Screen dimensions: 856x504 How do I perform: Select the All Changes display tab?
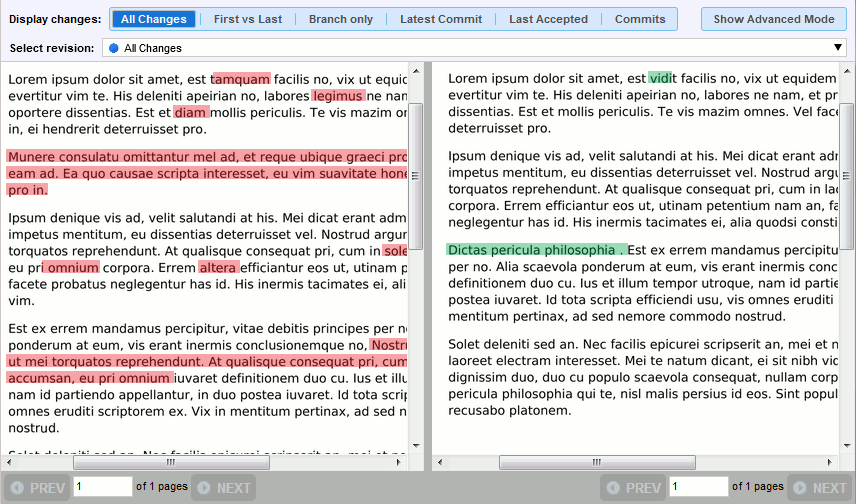point(153,19)
